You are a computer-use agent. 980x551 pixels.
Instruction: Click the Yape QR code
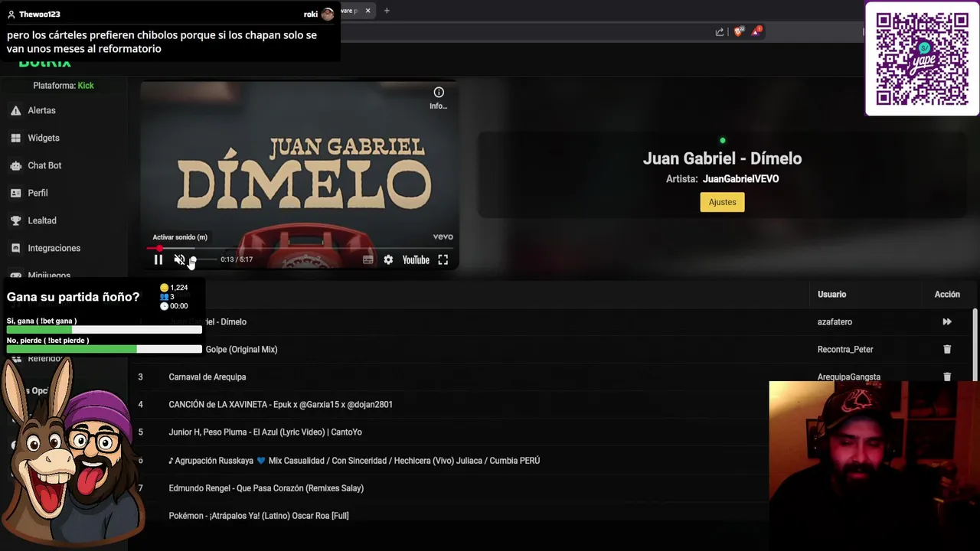point(922,59)
